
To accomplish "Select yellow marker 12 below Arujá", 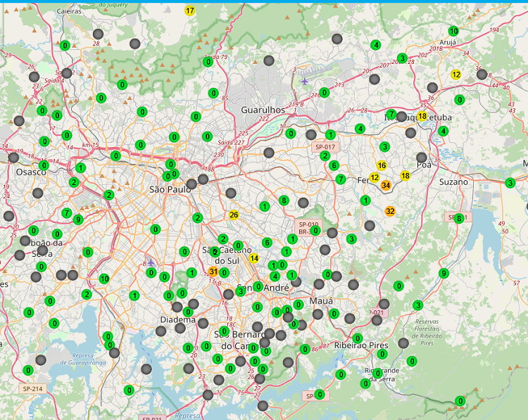I will tap(456, 75).
